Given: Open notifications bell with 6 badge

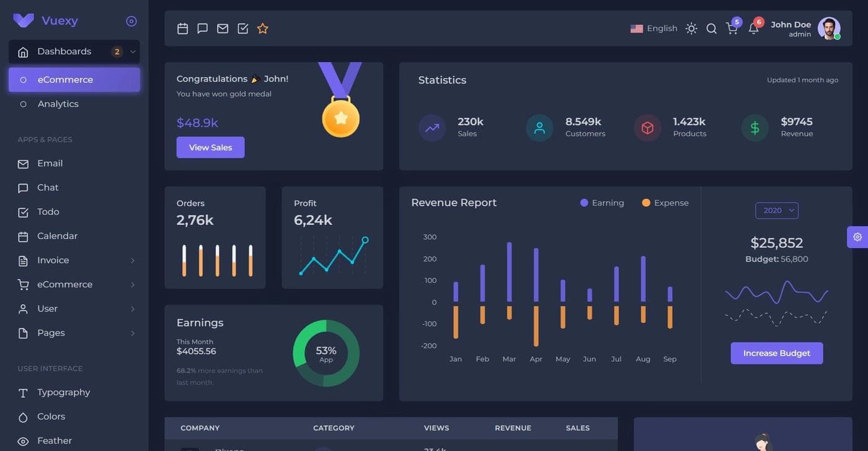Looking at the screenshot, I should (753, 28).
